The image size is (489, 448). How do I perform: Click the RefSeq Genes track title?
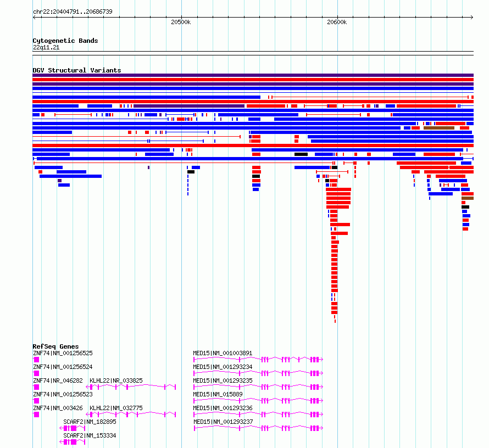pos(55,346)
